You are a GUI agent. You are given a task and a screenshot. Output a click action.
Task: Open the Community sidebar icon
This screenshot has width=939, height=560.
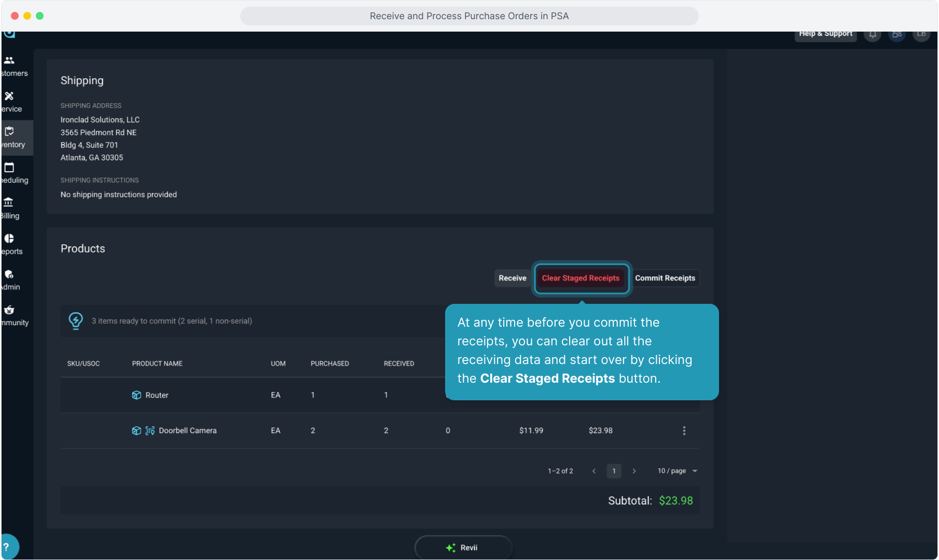point(9,310)
